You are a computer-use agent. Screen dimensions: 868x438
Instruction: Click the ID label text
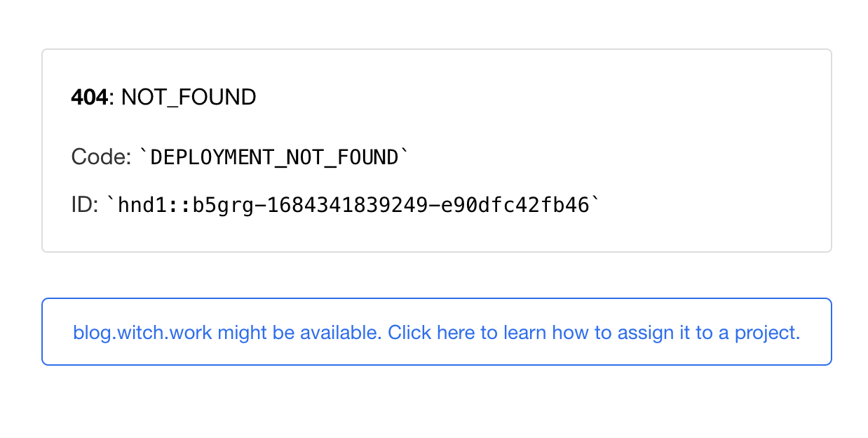pos(83,204)
